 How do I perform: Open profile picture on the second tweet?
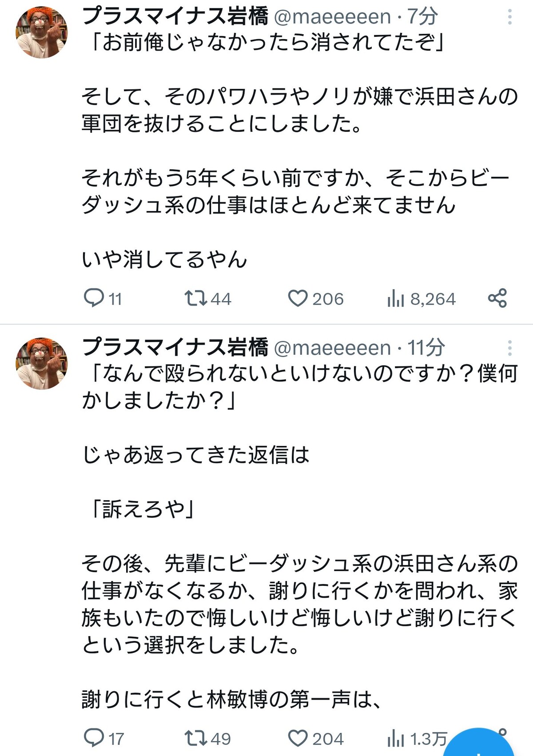point(42,363)
